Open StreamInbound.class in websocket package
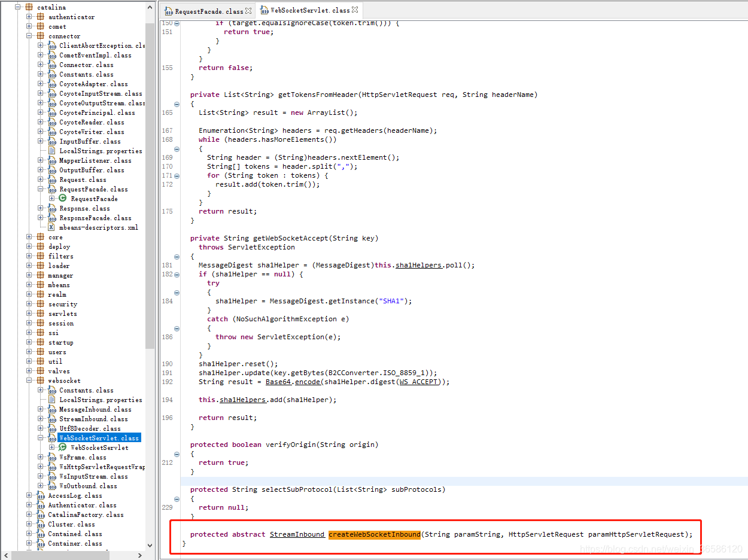The image size is (748, 560). (93, 419)
